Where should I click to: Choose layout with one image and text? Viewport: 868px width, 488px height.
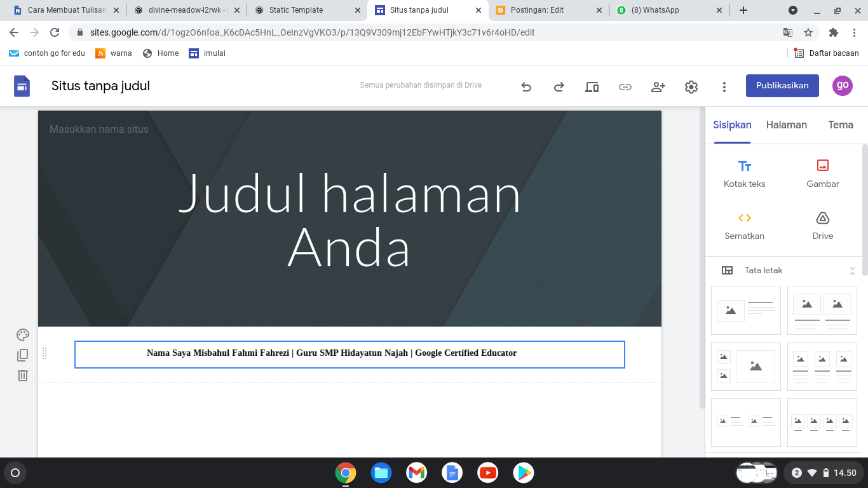pyautogui.click(x=746, y=311)
